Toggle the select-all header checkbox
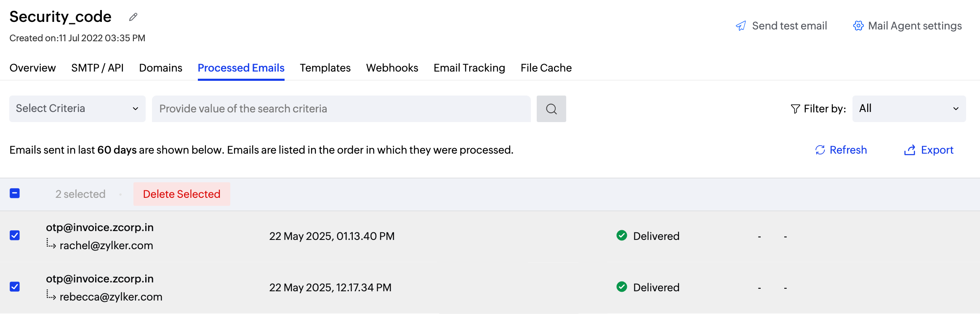 click(x=15, y=193)
